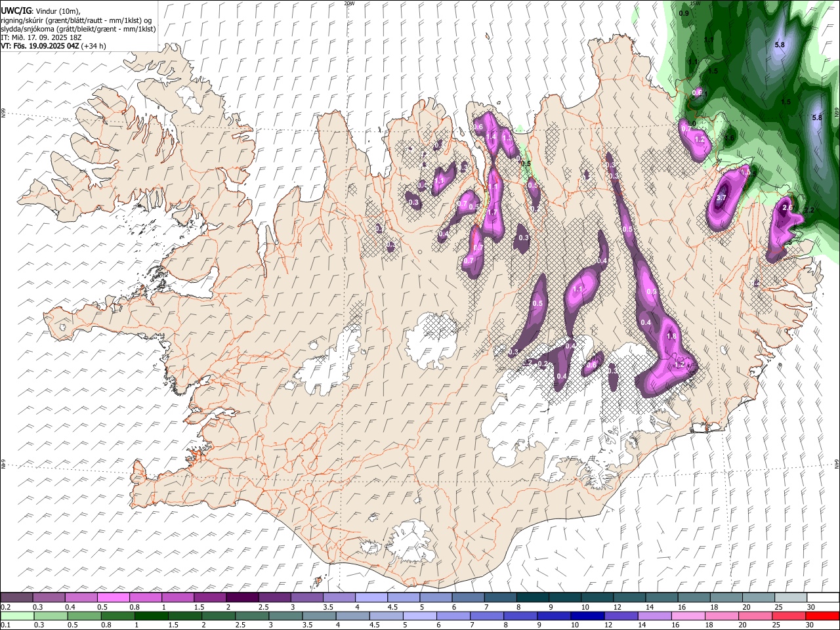This screenshot has height=630, width=840.
Task: Click the 'IT: Mið. 17. 09. 2025 18Z' line
Action: pos(41,37)
